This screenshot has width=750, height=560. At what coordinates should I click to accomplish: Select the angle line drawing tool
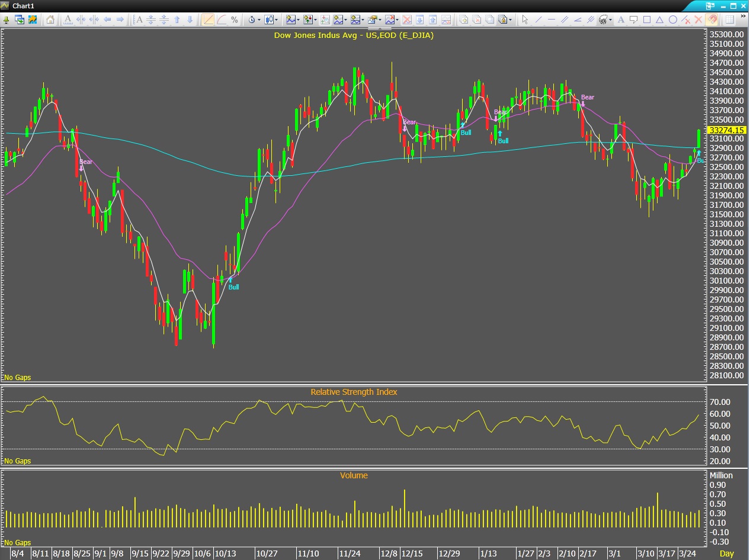(578, 20)
